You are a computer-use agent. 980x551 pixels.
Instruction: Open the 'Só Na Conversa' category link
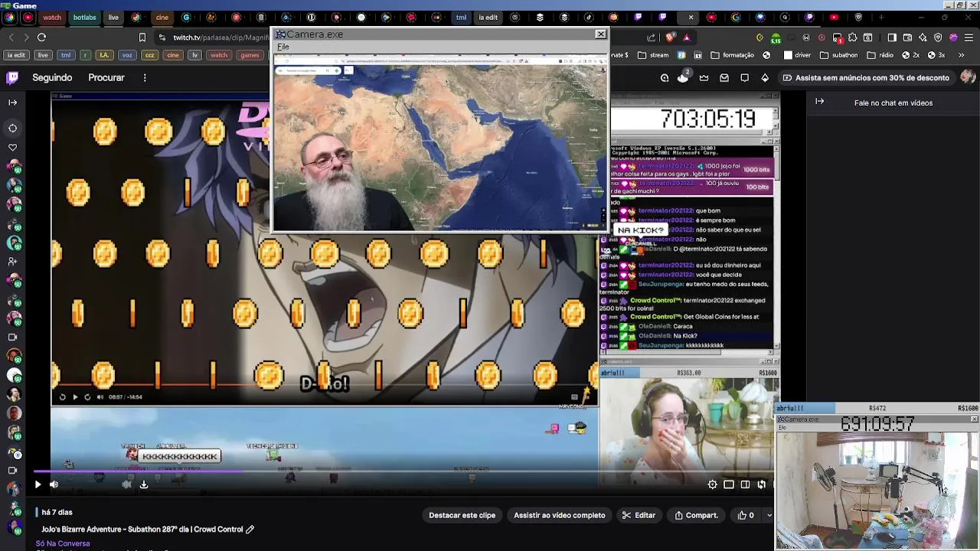pyautogui.click(x=63, y=543)
